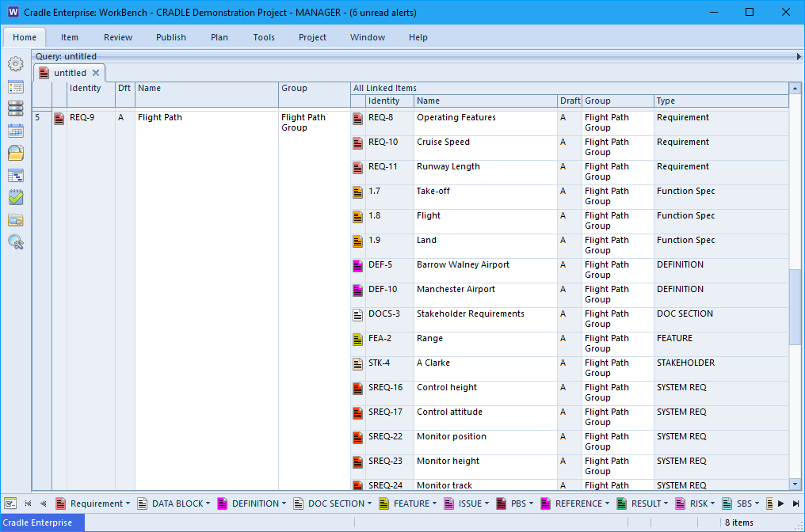Open the Publish menu tab
Viewport: 805px width, 532px height.
[x=171, y=37]
